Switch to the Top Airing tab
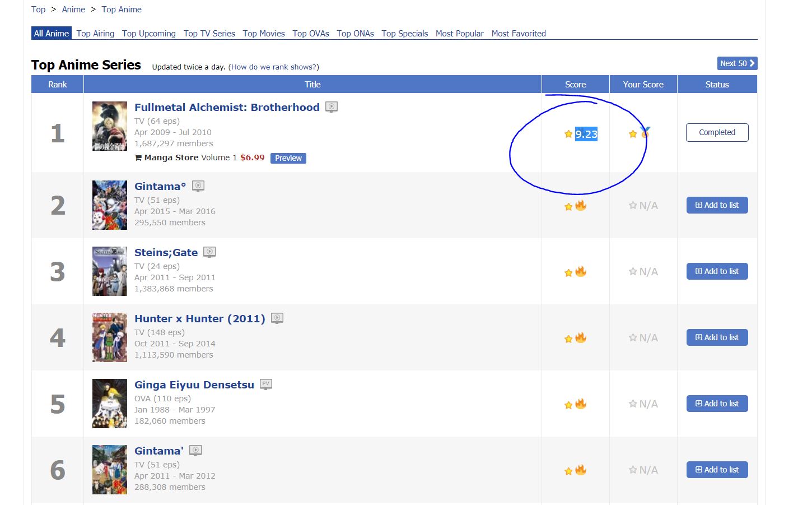The height and width of the screenshot is (505, 812). 95,34
